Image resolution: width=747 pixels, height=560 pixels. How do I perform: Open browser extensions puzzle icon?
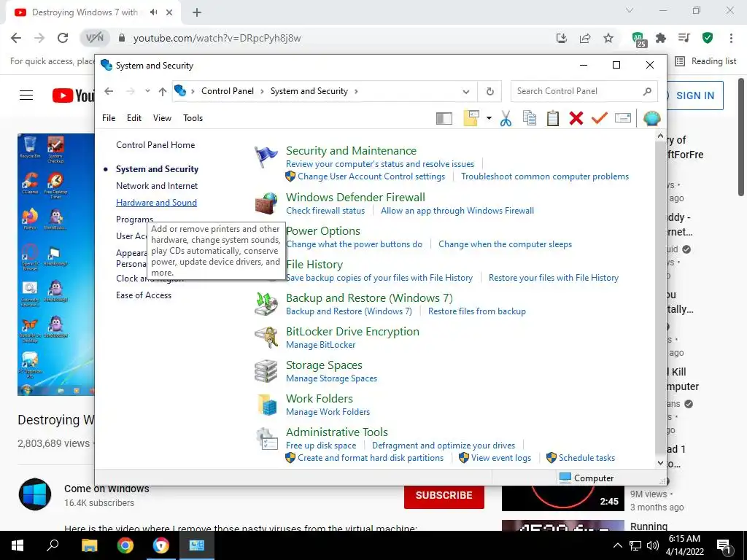661,38
